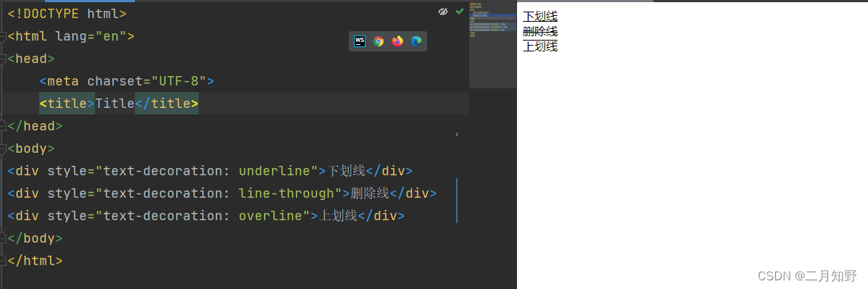Click the underline value in code
This screenshot has width=868, height=289.
tap(274, 171)
